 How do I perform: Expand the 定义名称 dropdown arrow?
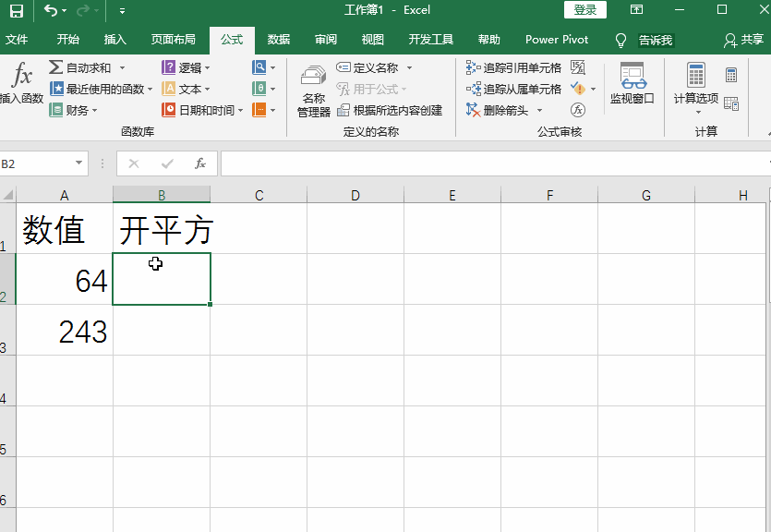point(409,67)
